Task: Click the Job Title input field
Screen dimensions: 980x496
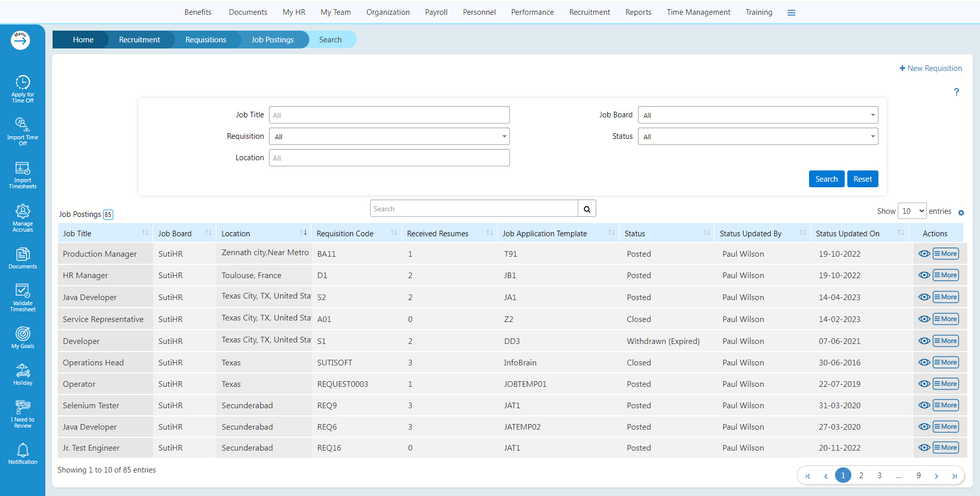Action: [389, 115]
